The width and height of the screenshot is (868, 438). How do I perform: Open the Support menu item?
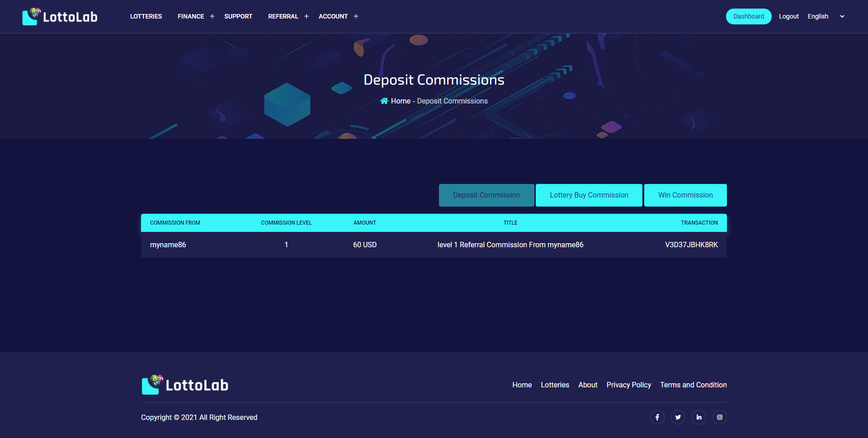(238, 16)
